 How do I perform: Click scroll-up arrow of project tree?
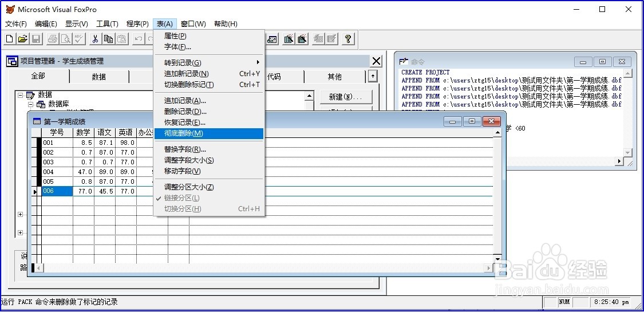(x=309, y=96)
